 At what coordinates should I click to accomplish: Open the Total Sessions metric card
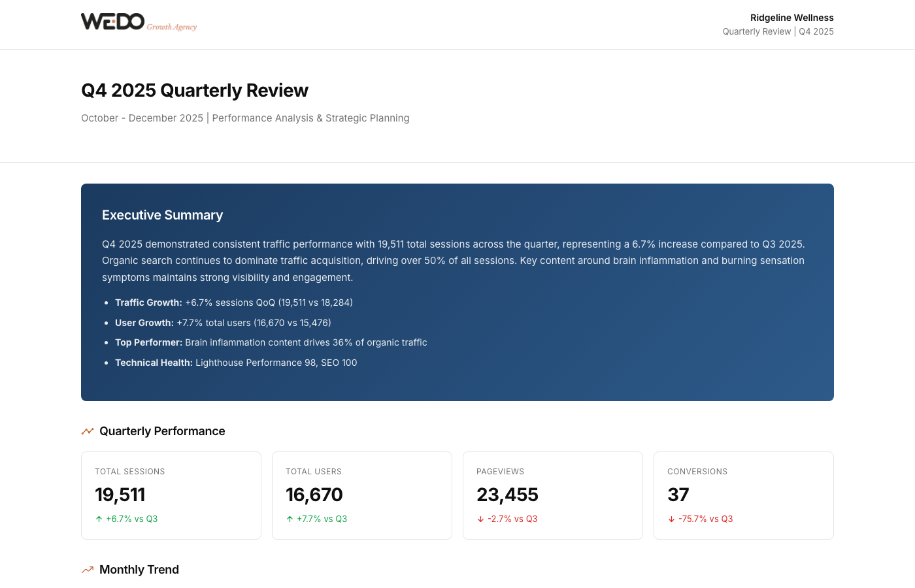[x=171, y=495]
